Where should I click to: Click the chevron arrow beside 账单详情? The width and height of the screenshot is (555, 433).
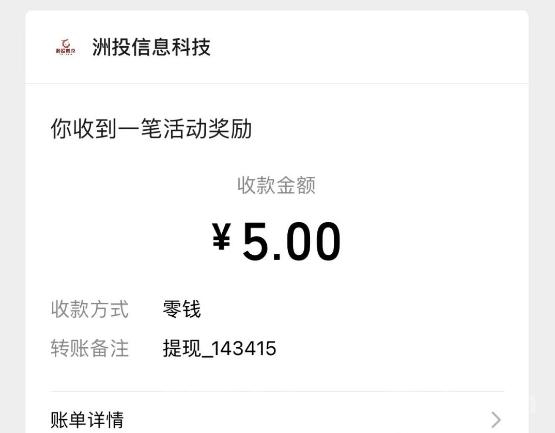coord(496,420)
